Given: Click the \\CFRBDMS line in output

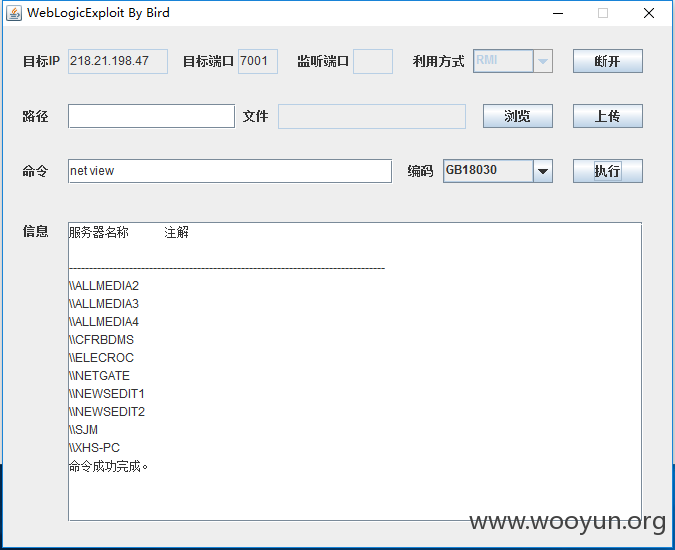Looking at the screenshot, I should (x=101, y=340).
